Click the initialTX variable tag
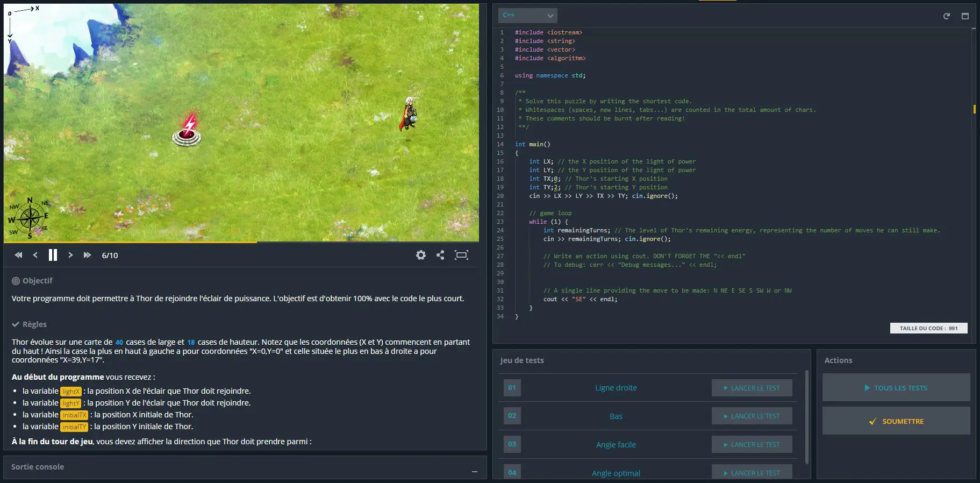980x483 pixels. tap(74, 415)
